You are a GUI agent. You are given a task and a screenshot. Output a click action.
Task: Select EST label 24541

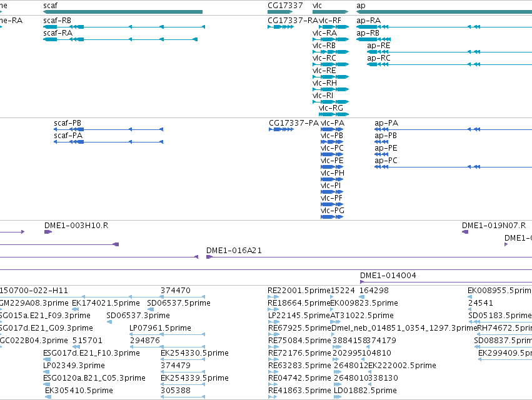tap(481, 303)
